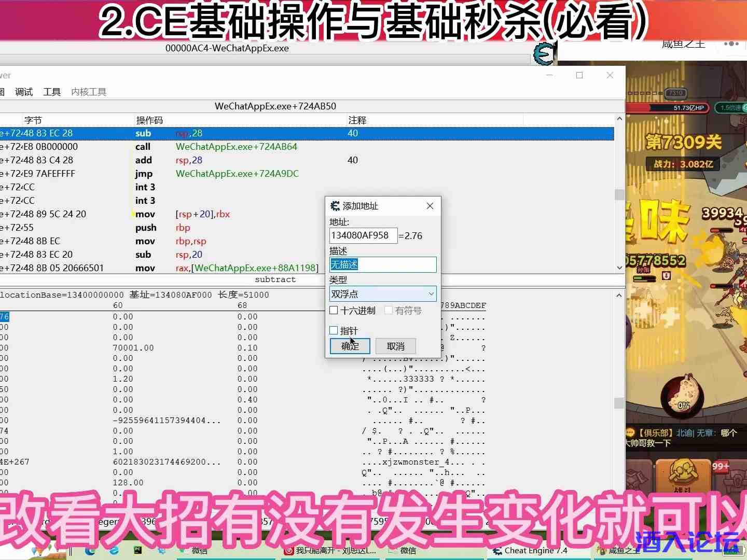Enable the Pointer (指针) checkbox
Screen dimensions: 747x560
334,330
